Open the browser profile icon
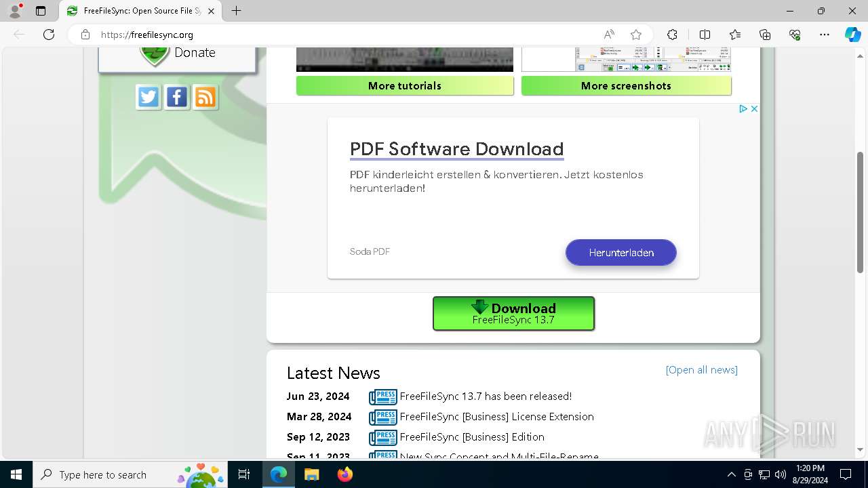This screenshot has height=488, width=868. [x=15, y=11]
